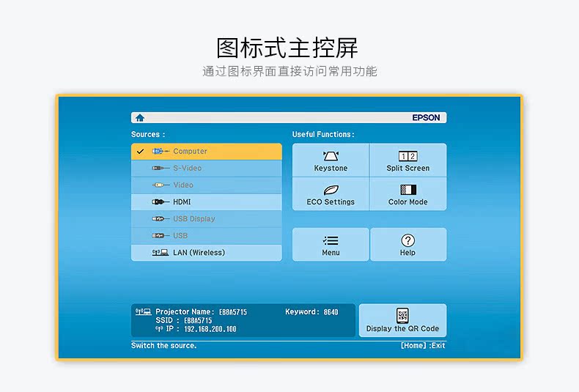Click 'Switch the source.' status text
Image resolution: width=579 pixels, height=392 pixels.
click(x=163, y=346)
